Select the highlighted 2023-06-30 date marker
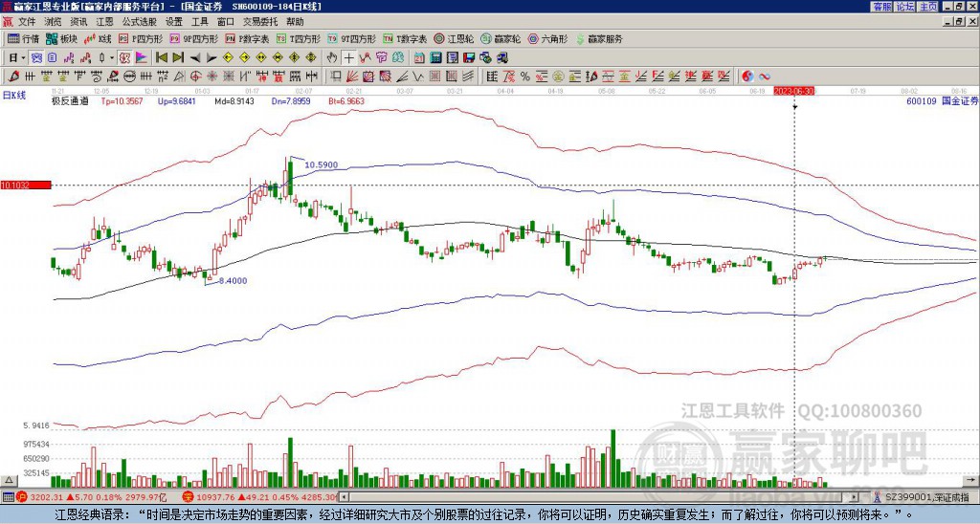 point(793,91)
